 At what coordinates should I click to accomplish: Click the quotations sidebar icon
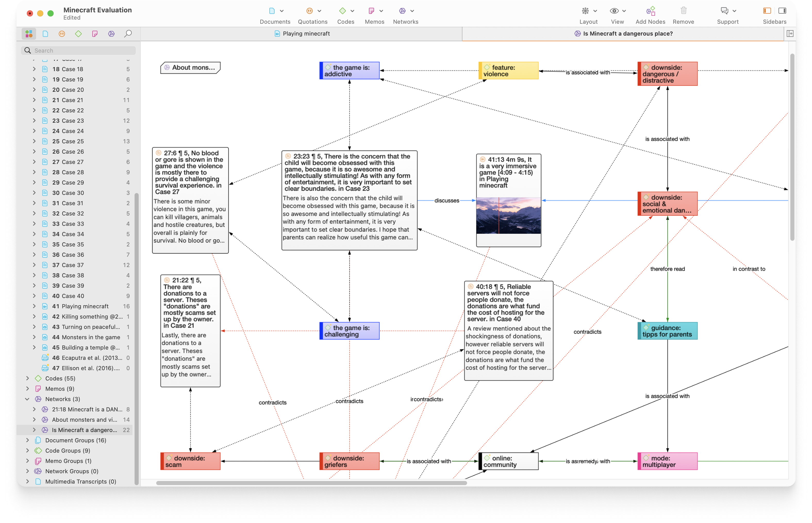tap(62, 34)
